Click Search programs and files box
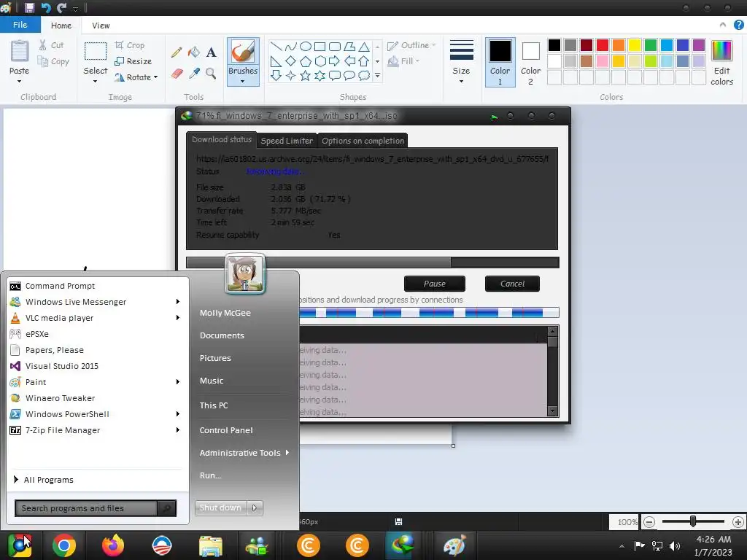The image size is (747, 560). (86, 508)
